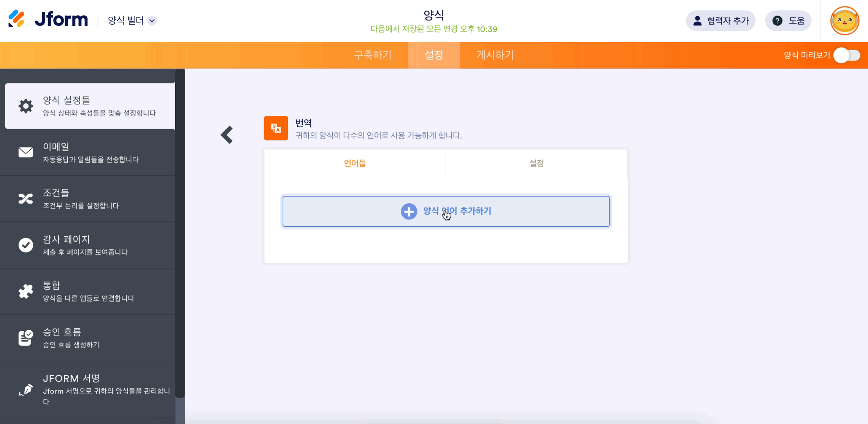The height and width of the screenshot is (424, 868).
Task: Go back using the left chevron arrow
Action: click(227, 135)
